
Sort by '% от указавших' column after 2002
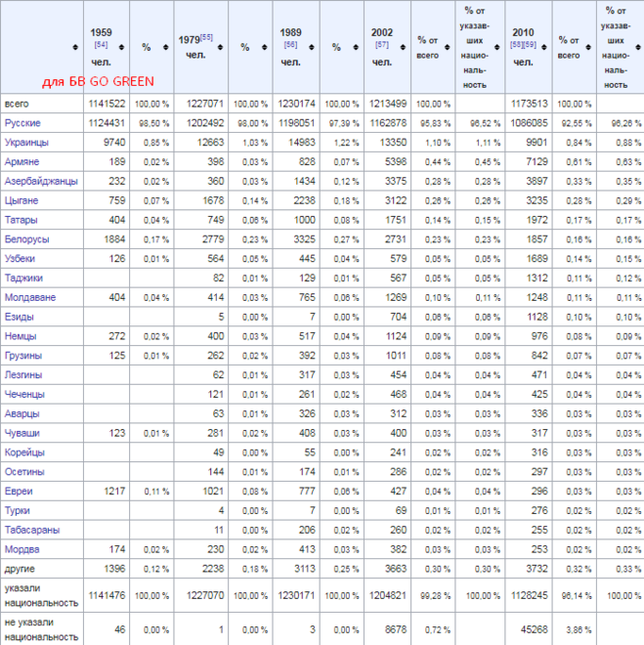[497, 47]
